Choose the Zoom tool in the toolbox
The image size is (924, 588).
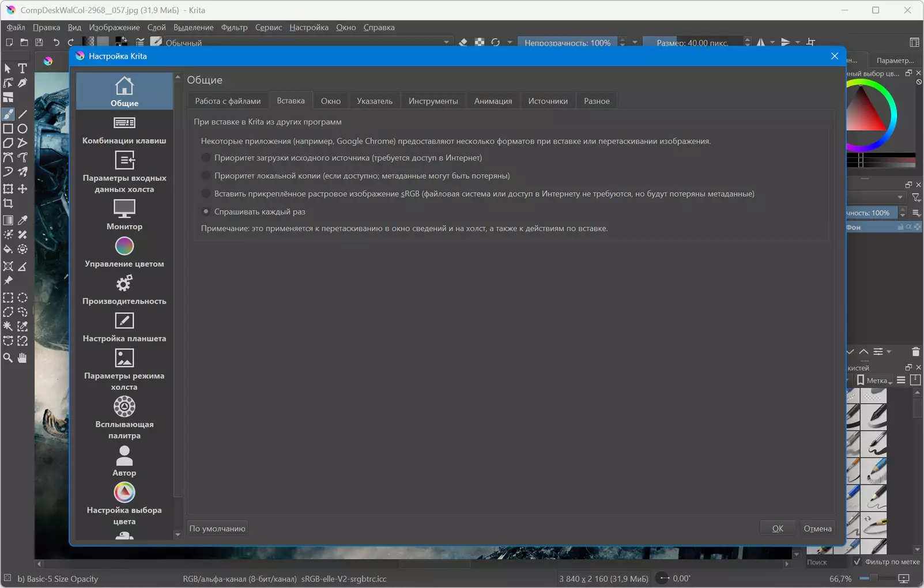pos(8,358)
